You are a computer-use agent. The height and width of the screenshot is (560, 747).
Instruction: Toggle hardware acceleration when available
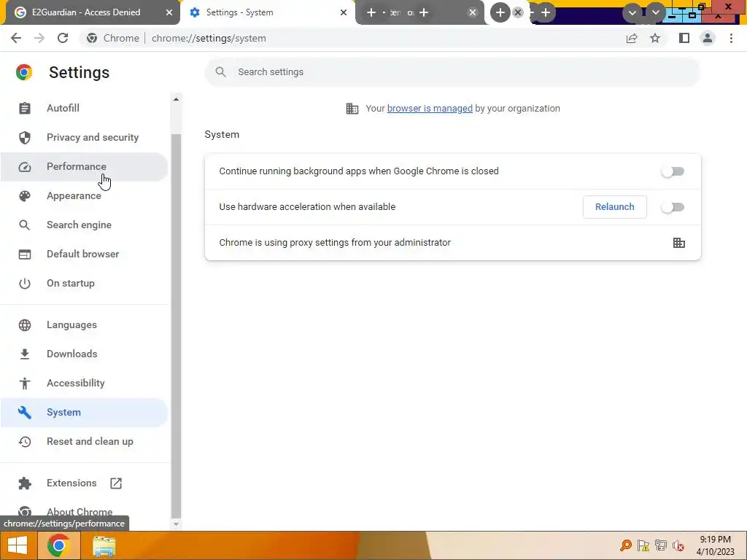(673, 207)
